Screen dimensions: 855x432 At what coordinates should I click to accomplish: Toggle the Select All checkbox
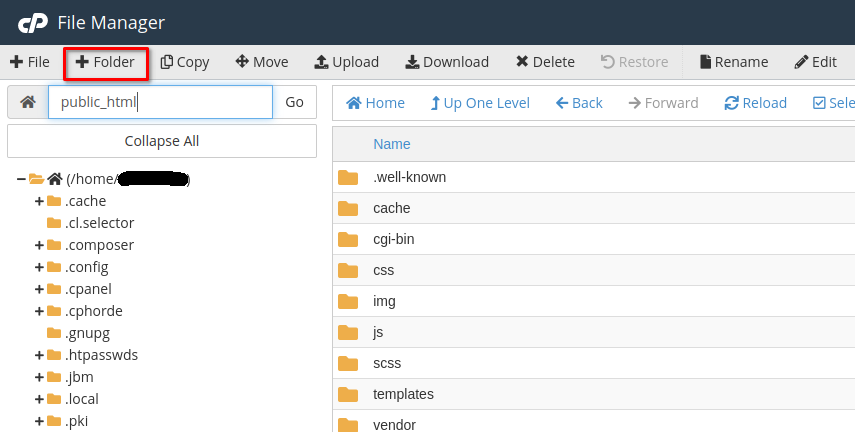[820, 103]
